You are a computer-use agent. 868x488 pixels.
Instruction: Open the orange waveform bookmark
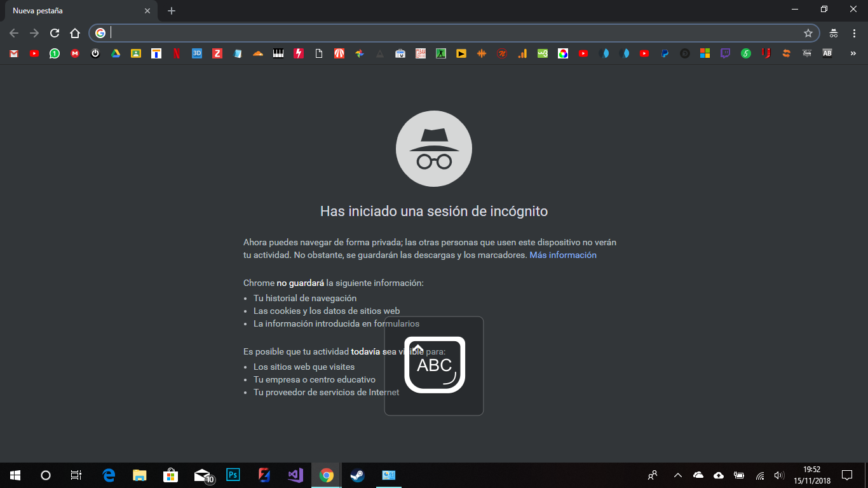(x=482, y=54)
